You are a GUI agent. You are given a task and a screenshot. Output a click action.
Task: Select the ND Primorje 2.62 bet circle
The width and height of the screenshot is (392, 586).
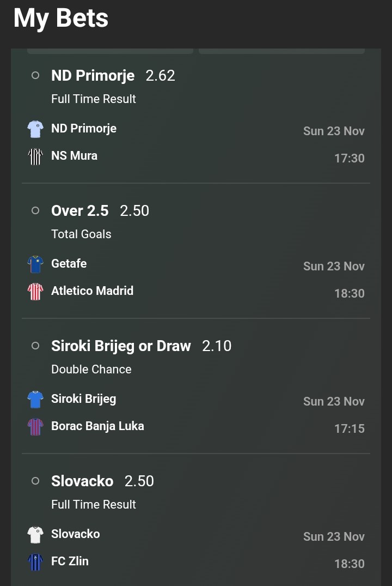pyautogui.click(x=35, y=76)
